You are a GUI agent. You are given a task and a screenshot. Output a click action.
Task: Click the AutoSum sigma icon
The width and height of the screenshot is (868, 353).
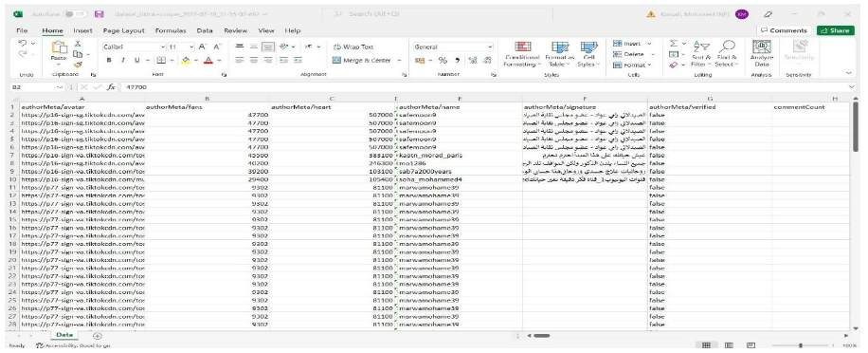[673, 44]
